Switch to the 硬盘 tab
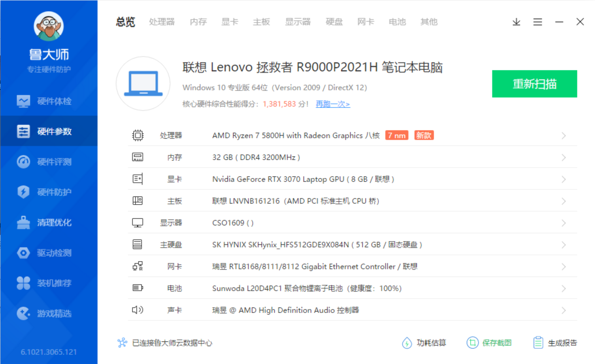Screen dimensions: 595x364 click(334, 22)
